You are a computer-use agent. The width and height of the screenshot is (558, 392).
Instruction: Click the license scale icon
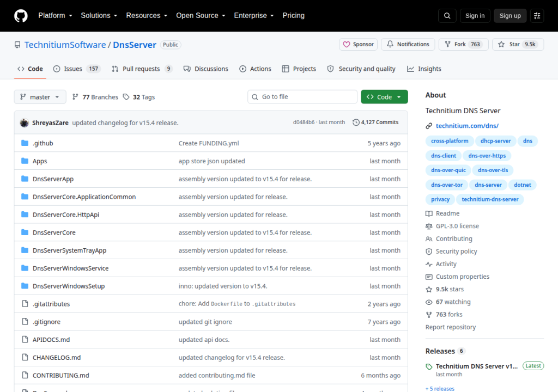429,226
